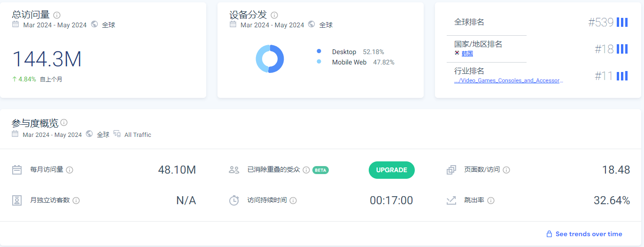Click date range text in 设备分发 card
Viewport: 644px width, 247px height.
click(272, 25)
